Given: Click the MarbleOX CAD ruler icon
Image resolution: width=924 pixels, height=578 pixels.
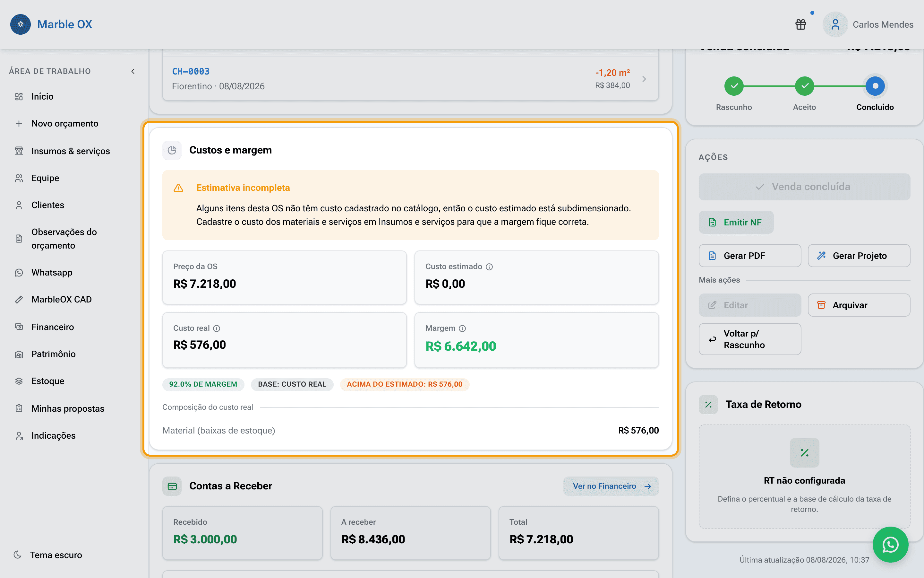Looking at the screenshot, I should tap(19, 299).
